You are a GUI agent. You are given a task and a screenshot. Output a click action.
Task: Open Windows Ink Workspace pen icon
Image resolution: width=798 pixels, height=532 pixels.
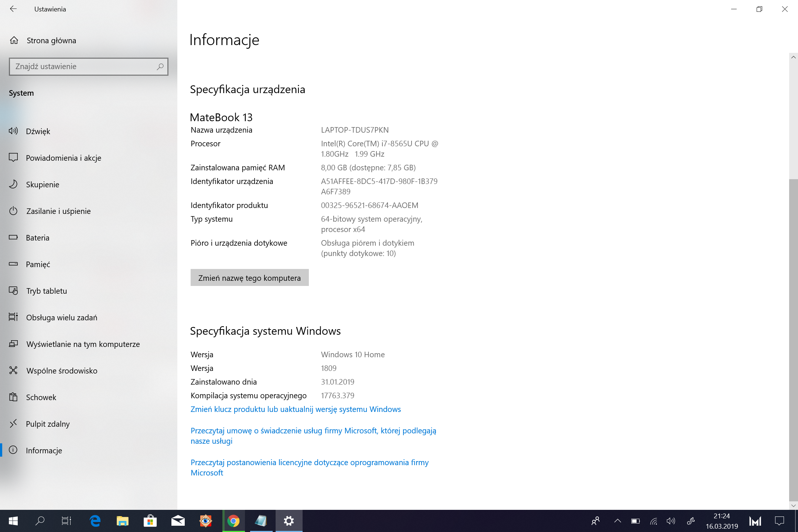tap(690, 521)
